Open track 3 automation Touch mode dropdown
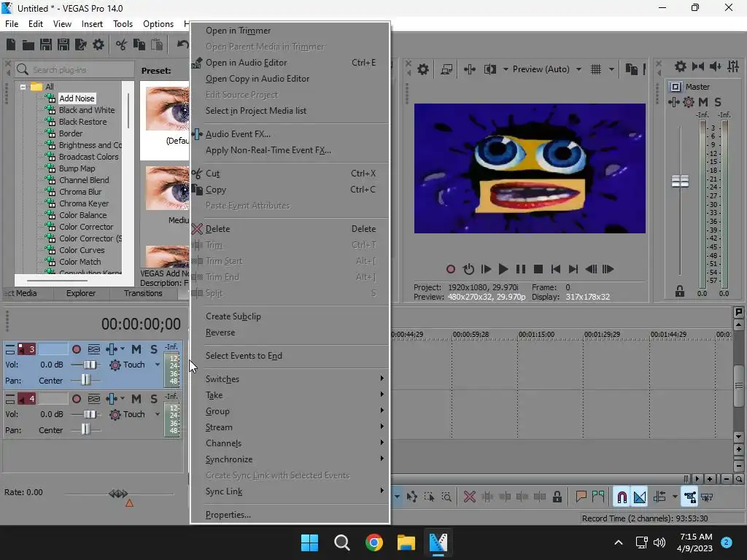Screen dimensions: 747x560 (158, 365)
